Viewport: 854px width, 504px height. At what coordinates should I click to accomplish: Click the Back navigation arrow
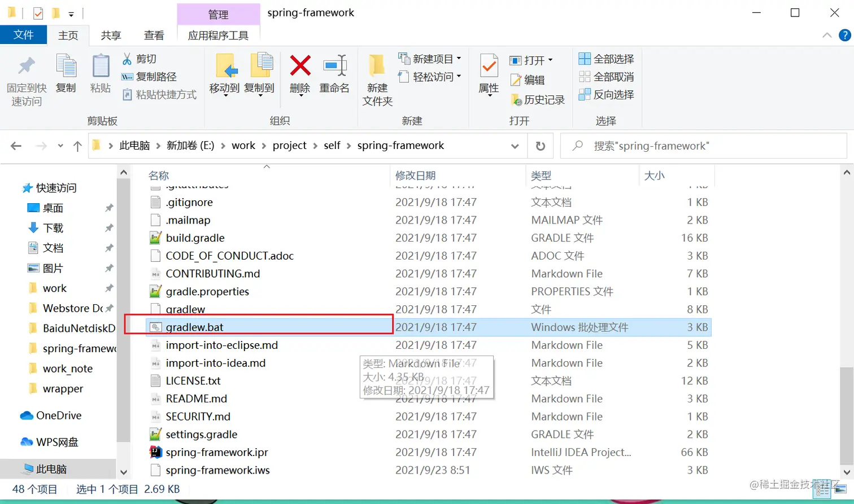[16, 146]
